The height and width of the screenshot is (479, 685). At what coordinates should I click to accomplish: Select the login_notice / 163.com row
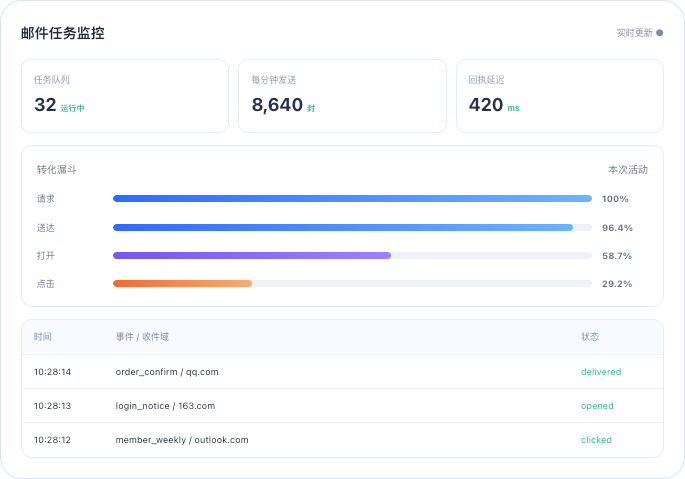tap(342, 406)
